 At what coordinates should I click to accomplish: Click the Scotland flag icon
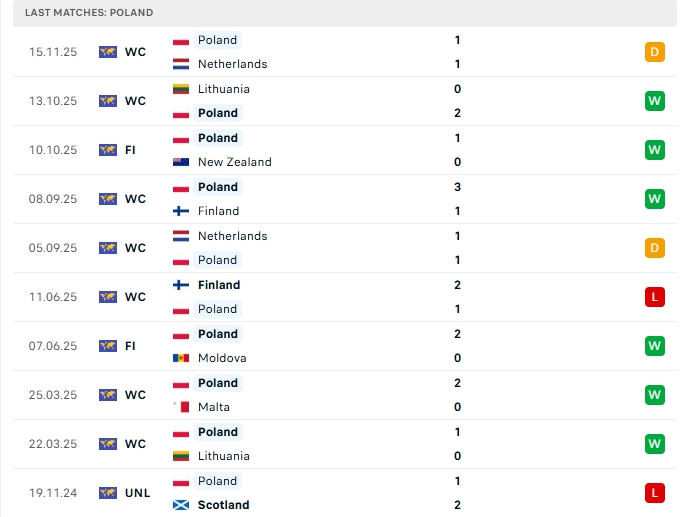point(181,505)
